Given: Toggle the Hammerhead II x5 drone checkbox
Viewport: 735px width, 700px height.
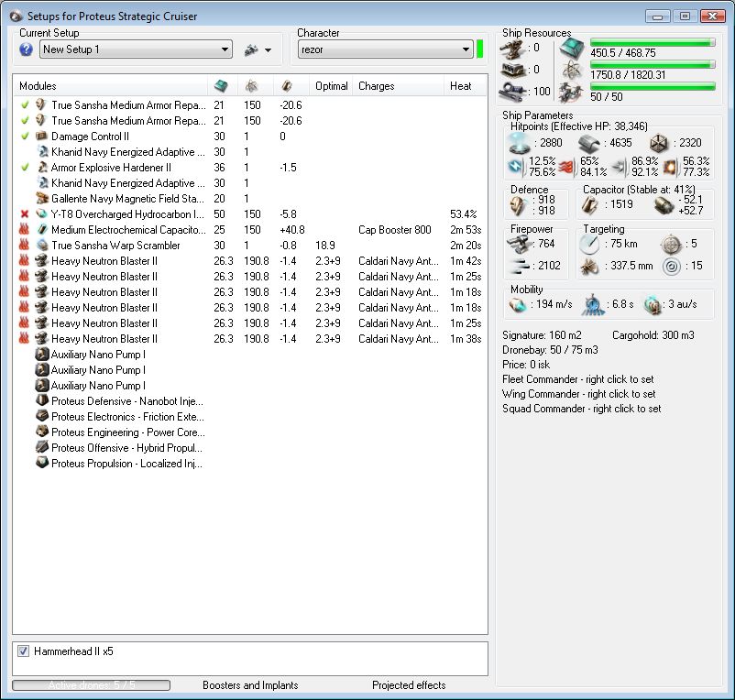Looking at the screenshot, I should (x=23, y=651).
